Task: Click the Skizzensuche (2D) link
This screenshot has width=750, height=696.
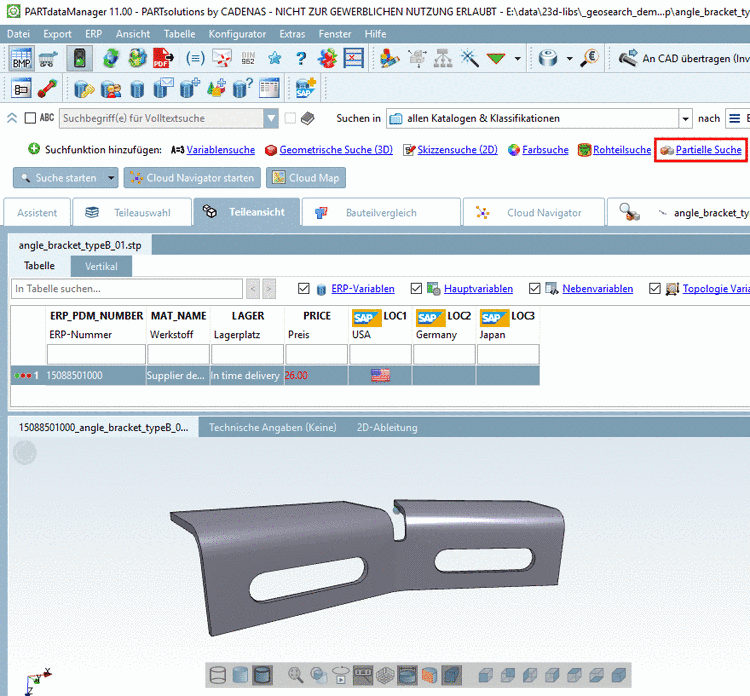Action: pyautogui.click(x=457, y=150)
